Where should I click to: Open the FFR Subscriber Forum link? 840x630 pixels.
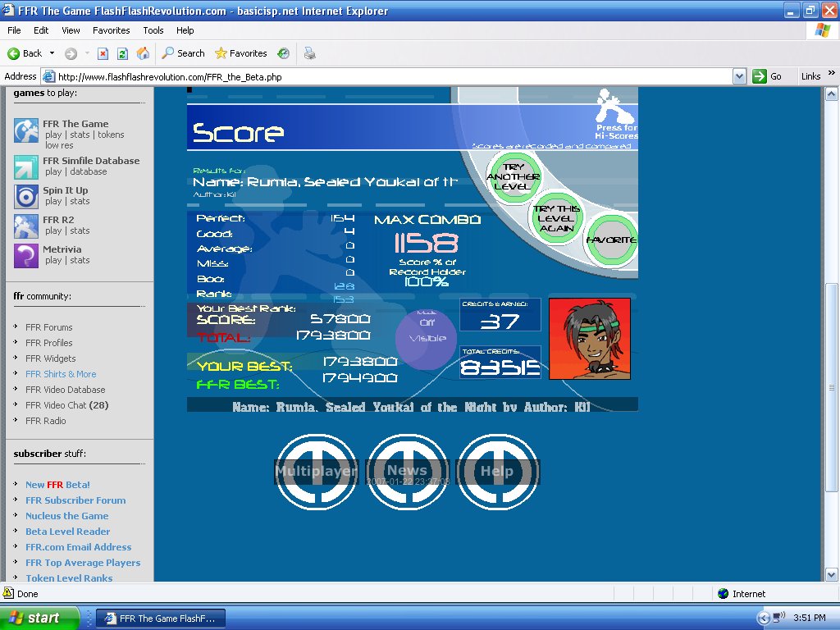[75, 500]
